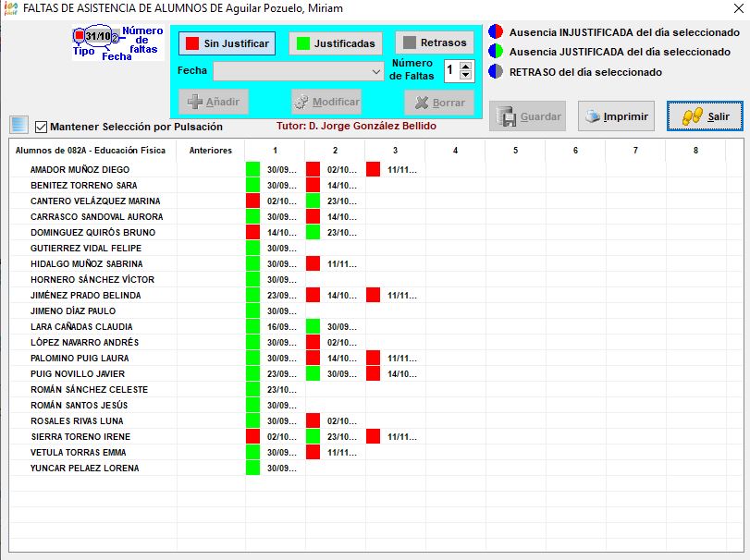This screenshot has width=750, height=560.
Task: Click the blue list icon beside checkbox
Action: [19, 125]
